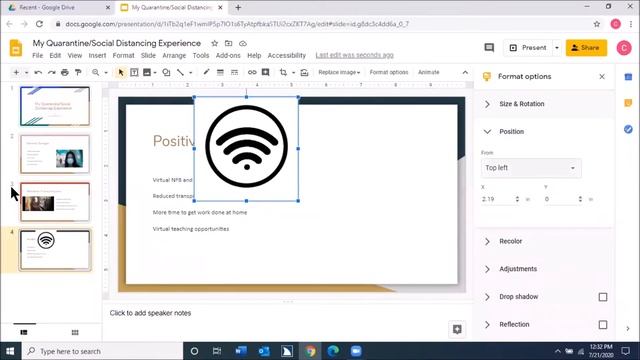Click the Explore button in the notes area
Image resolution: width=640 pixels, height=360 pixels.
[457, 329]
